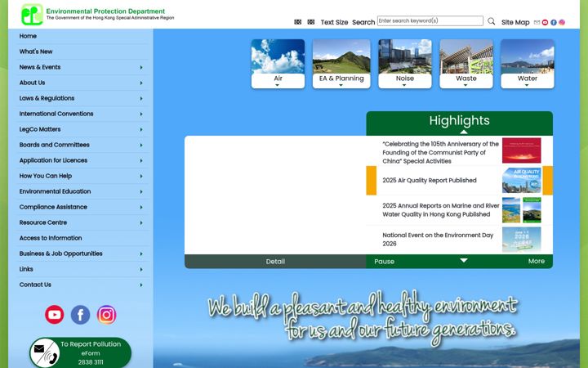Open the small Instagram icon in header

tap(562, 22)
